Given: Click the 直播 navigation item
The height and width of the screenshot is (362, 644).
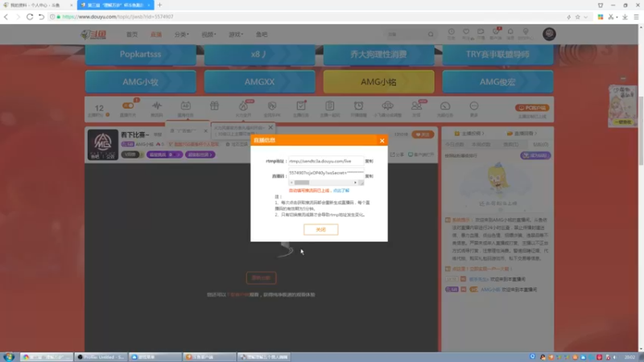Looking at the screenshot, I should [156, 35].
